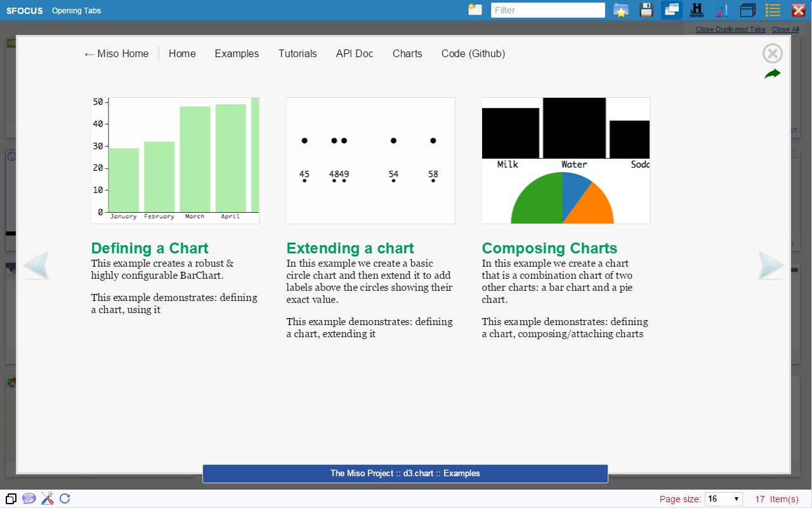
Task: Click the Composing Charts heading link
Action: pyautogui.click(x=549, y=248)
